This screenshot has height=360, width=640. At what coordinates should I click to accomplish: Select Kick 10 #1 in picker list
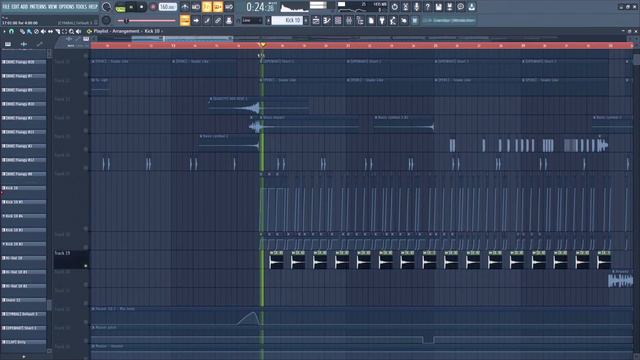tap(23, 202)
